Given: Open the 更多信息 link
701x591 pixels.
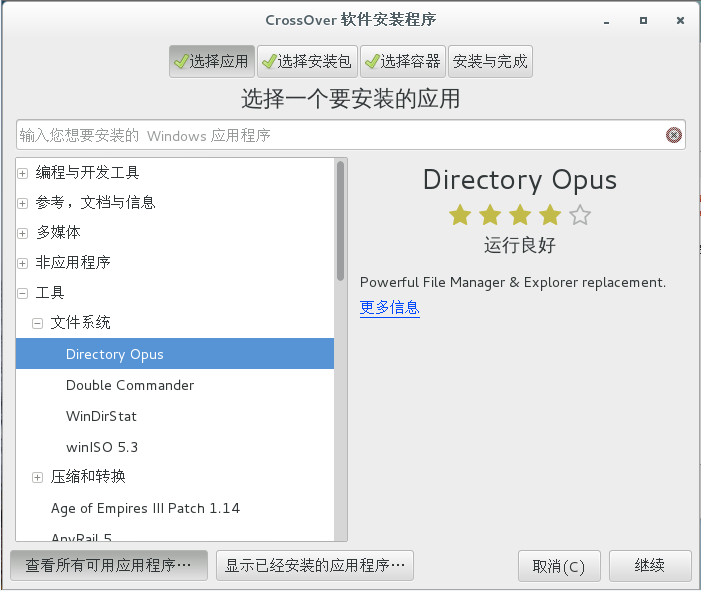Looking at the screenshot, I should [389, 307].
